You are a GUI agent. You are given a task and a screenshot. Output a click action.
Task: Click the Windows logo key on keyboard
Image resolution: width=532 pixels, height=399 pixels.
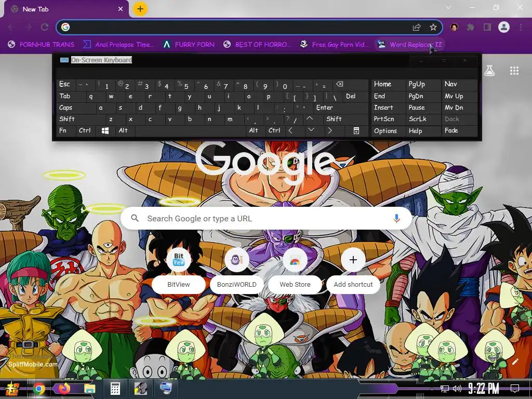[x=105, y=130]
